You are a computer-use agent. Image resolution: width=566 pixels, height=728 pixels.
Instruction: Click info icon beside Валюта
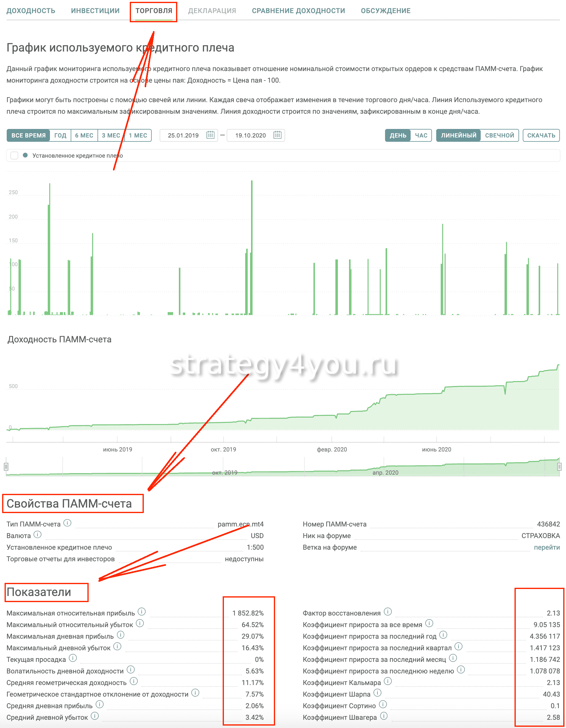38,534
